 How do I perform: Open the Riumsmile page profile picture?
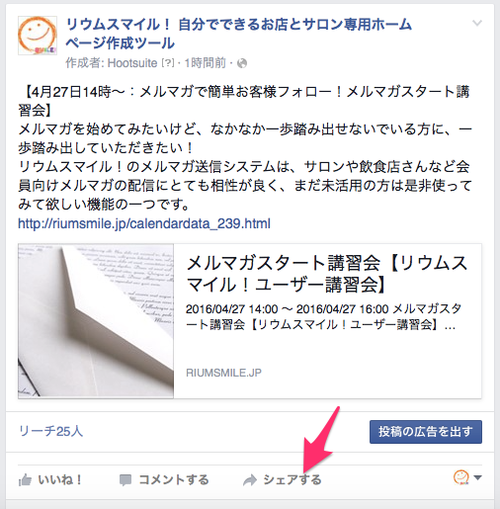point(37,35)
